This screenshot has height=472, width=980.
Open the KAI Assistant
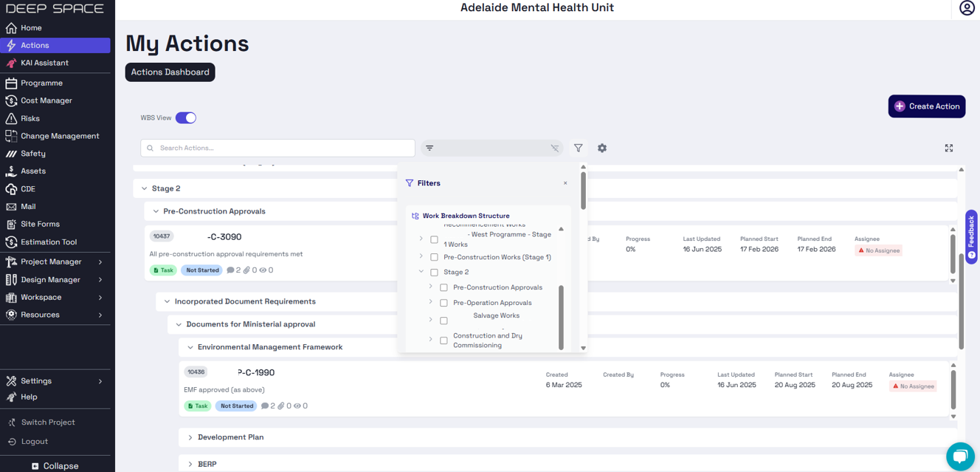[44, 64]
